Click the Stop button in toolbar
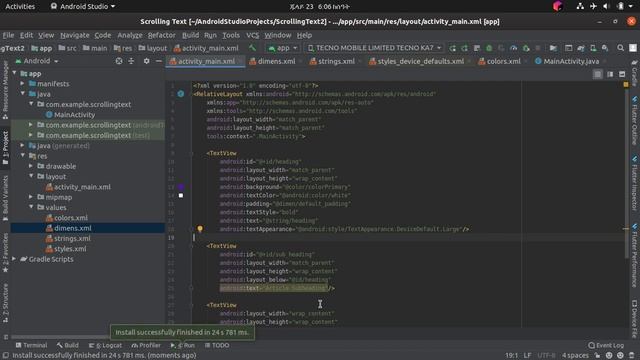Screen dimensions: 640x360 pyautogui.click(x=538, y=48)
